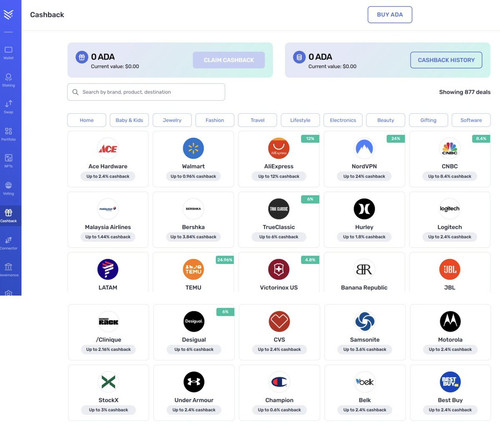
Task: Click the StockX logo
Action: [108, 382]
